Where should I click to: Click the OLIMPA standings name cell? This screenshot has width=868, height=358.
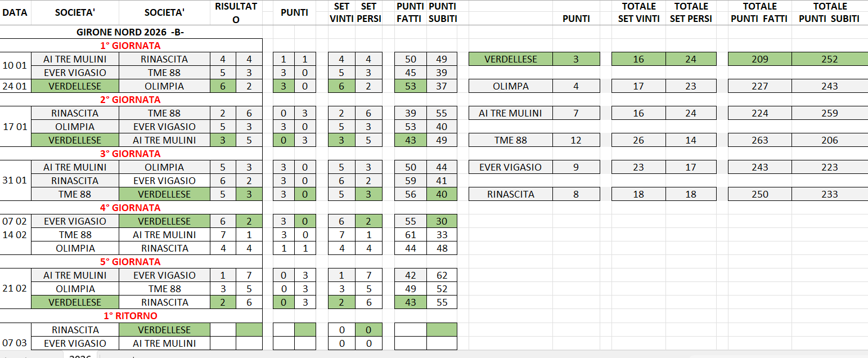pyautogui.click(x=511, y=86)
